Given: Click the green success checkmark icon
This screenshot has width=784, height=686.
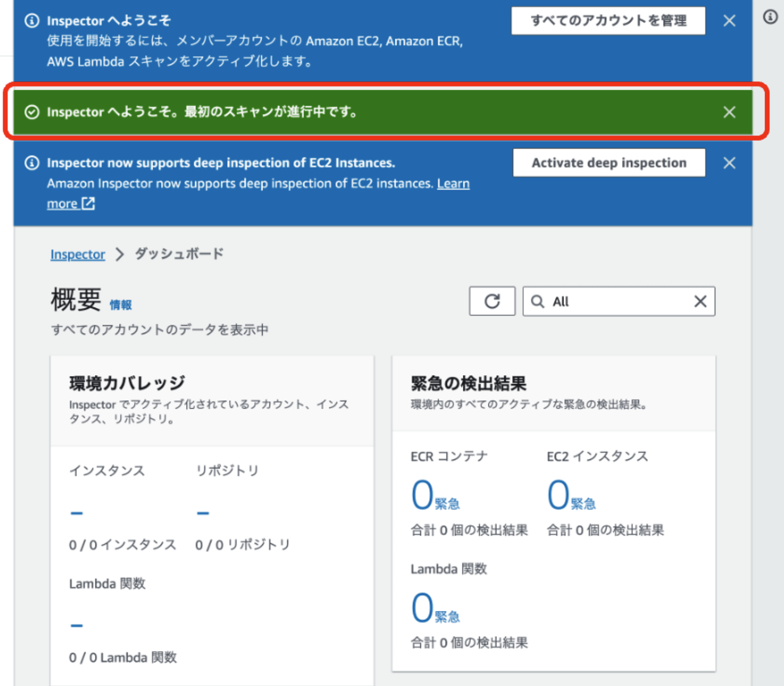Looking at the screenshot, I should point(32,112).
